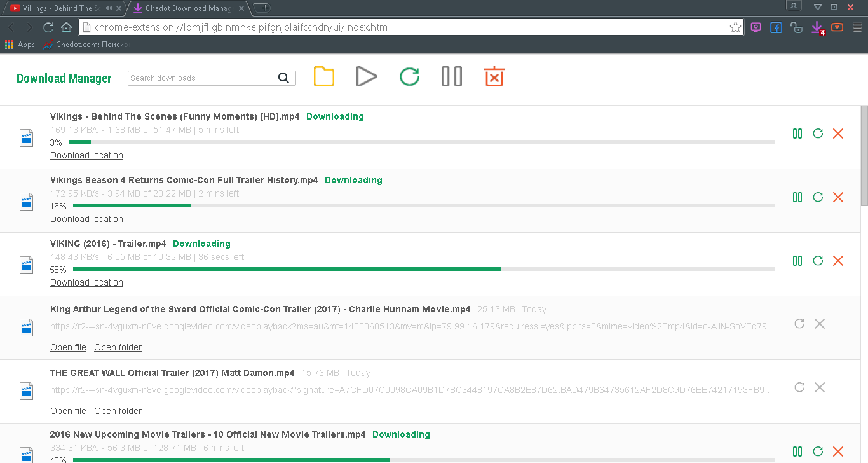Image resolution: width=868 pixels, height=463 pixels.
Task: Click Vikings Season 4 Returns video file icon
Action: (x=26, y=202)
